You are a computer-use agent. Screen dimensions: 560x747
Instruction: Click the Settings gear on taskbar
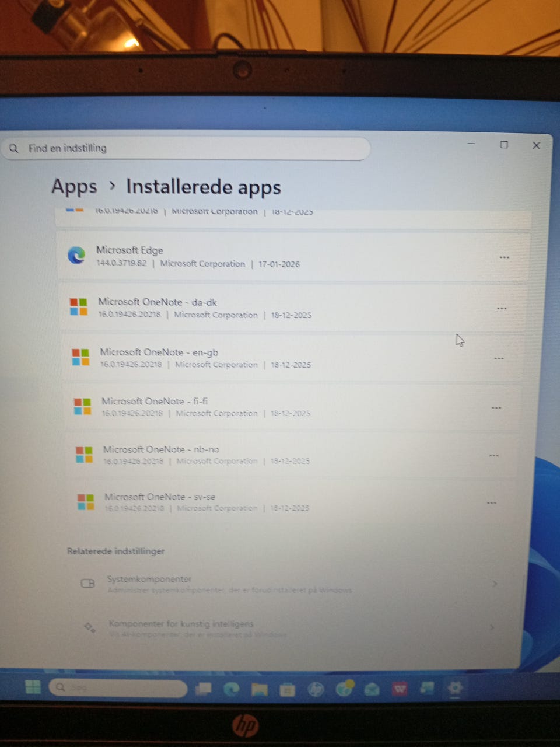tap(455, 689)
